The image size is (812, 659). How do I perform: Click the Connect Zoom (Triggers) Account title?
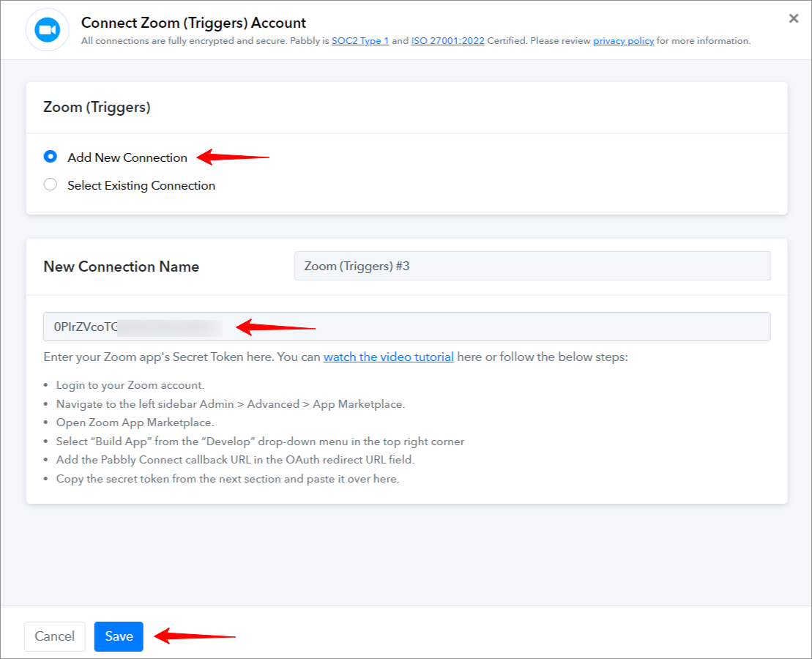tap(193, 23)
